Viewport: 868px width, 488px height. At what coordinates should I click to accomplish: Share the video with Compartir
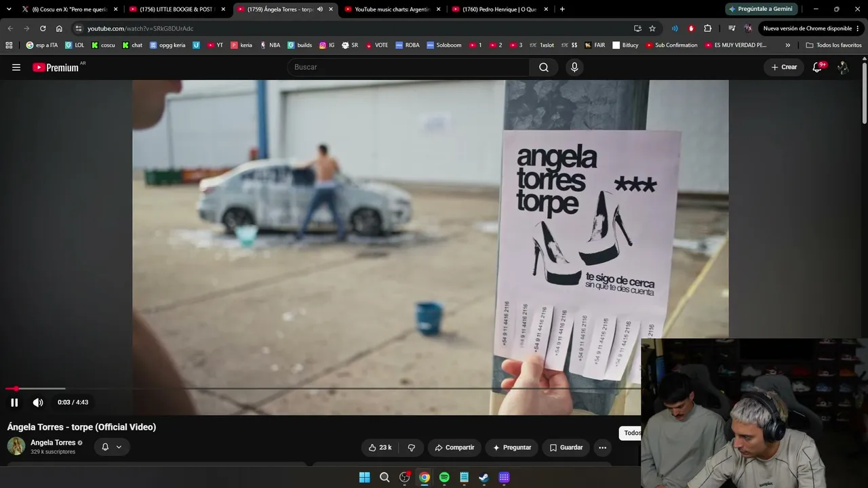coord(454,447)
